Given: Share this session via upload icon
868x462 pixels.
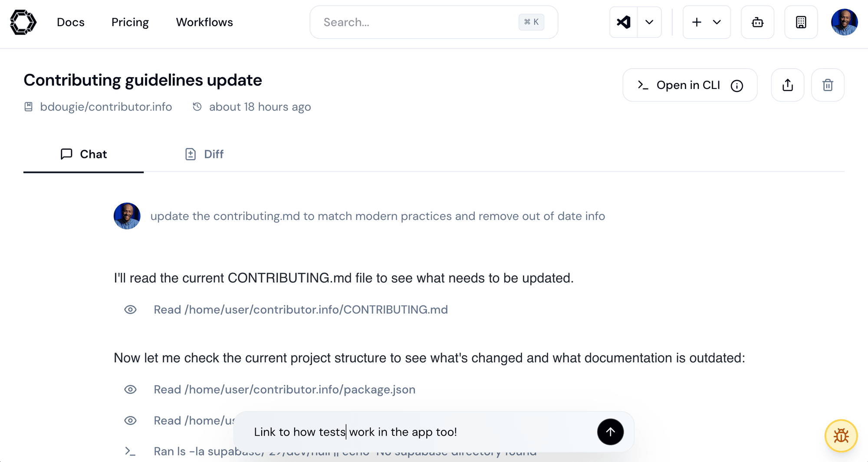Looking at the screenshot, I should click(787, 85).
